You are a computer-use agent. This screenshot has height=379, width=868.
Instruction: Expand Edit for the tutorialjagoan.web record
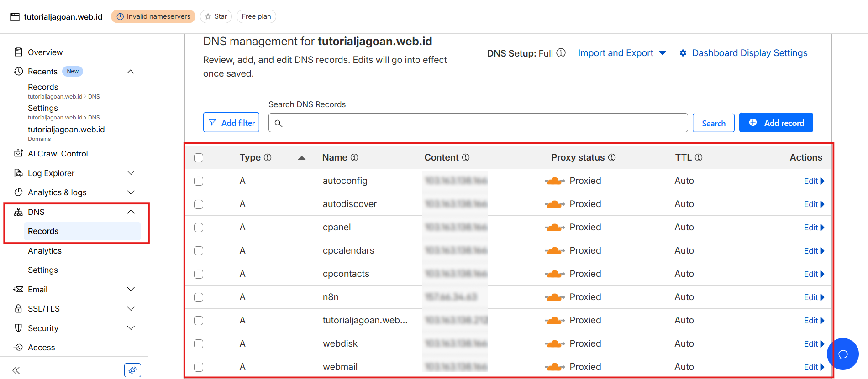click(814, 321)
